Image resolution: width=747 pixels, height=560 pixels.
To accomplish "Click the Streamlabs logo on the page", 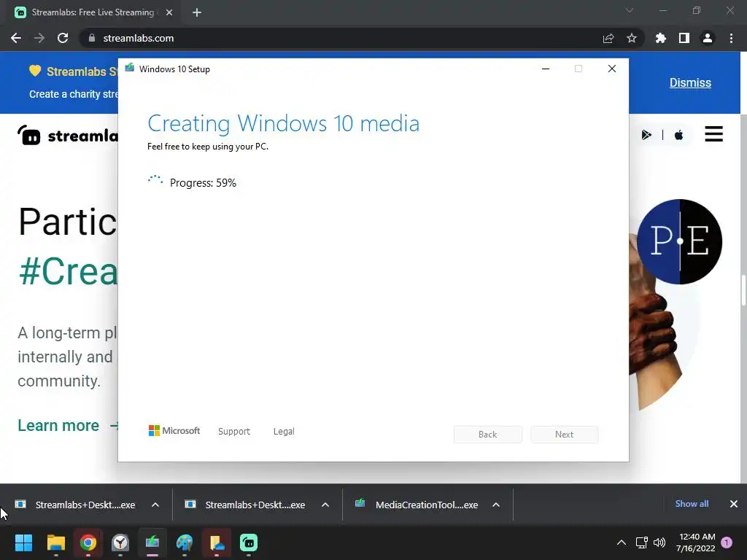I will point(68,135).
